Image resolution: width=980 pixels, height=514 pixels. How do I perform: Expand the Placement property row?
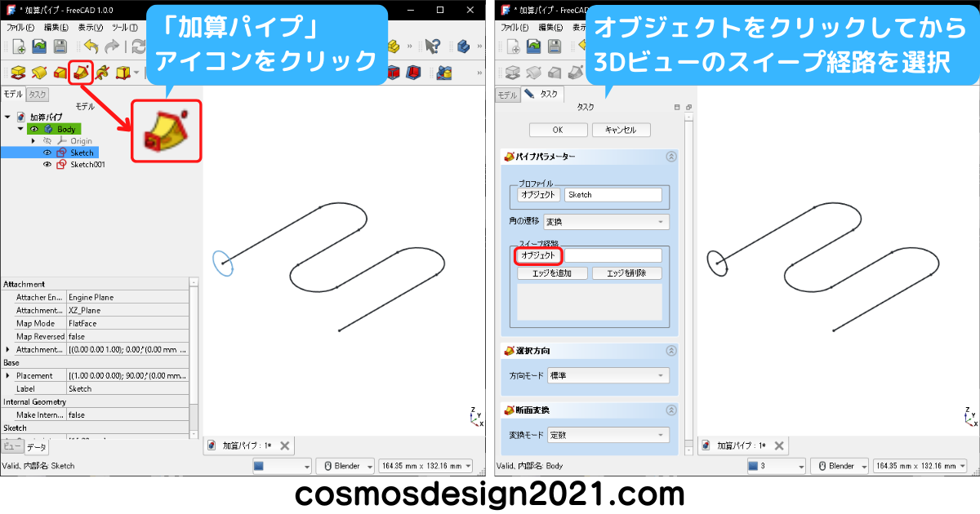[8, 375]
